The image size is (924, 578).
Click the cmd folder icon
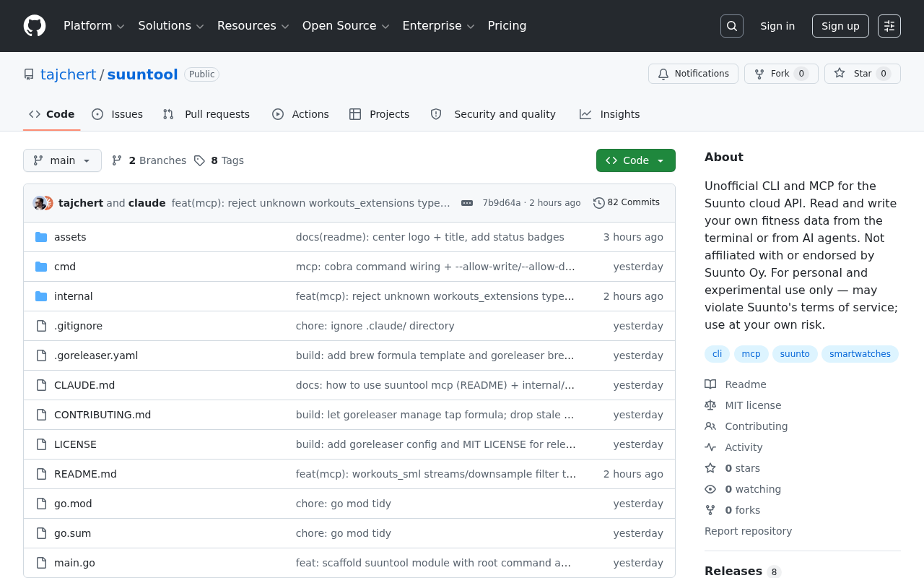point(41,267)
